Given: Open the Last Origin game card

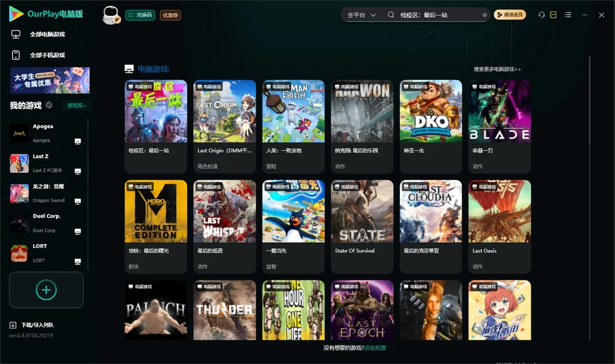Looking at the screenshot, I should [x=224, y=126].
